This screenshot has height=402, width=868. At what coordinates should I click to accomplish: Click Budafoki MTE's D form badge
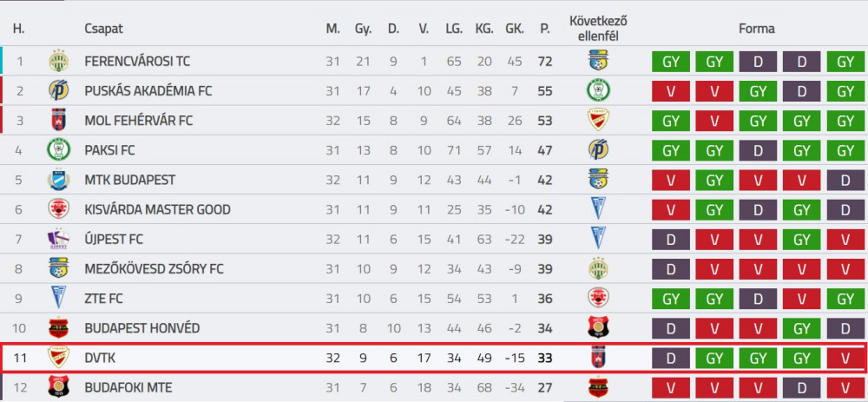tap(801, 387)
